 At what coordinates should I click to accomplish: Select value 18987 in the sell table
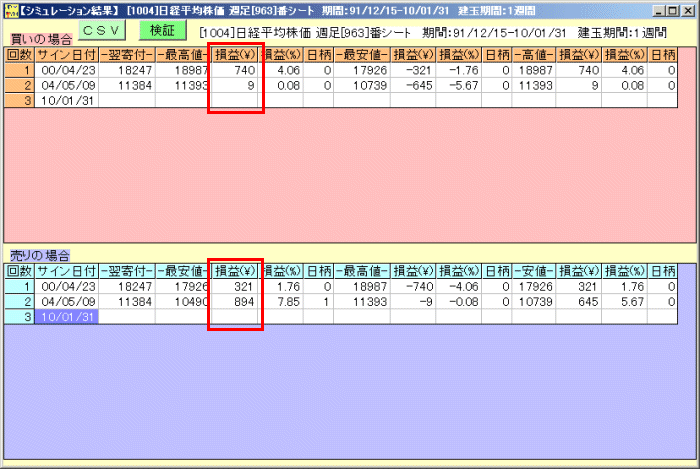tap(362, 286)
